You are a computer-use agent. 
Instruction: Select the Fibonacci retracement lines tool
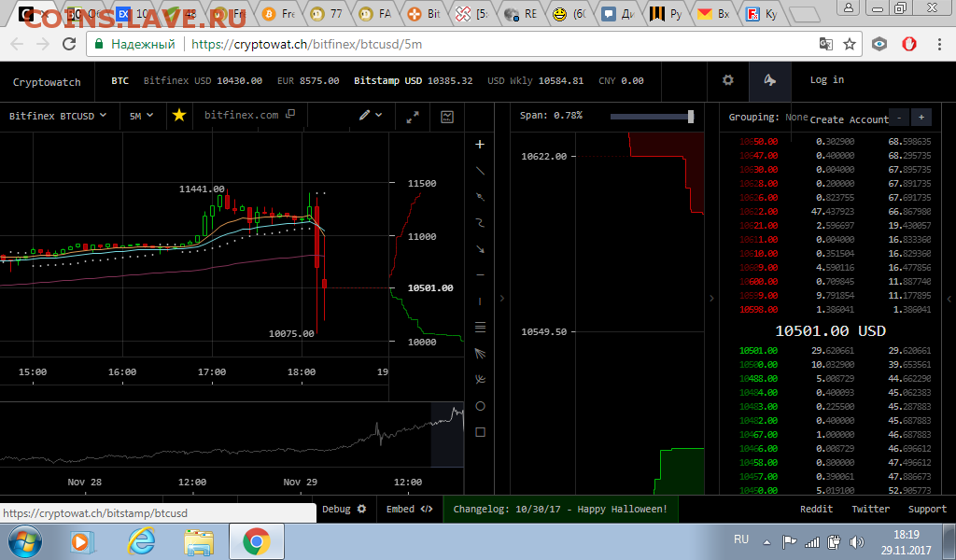coord(480,328)
